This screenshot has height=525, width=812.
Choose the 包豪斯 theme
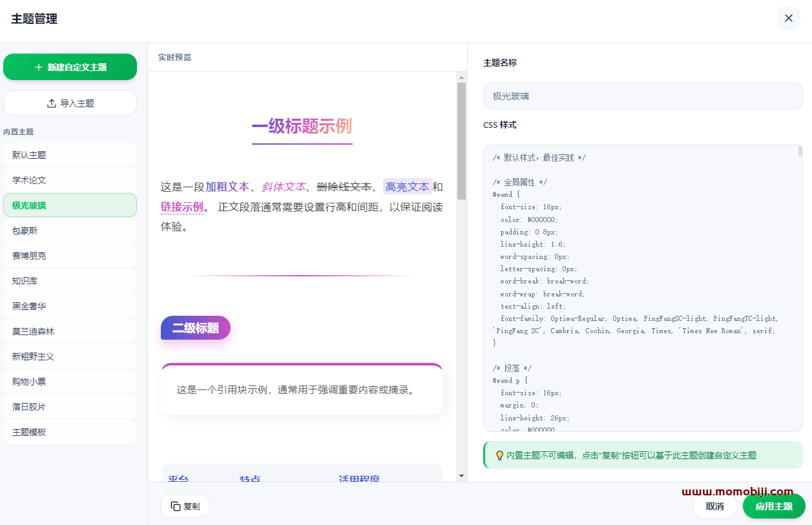(x=70, y=231)
